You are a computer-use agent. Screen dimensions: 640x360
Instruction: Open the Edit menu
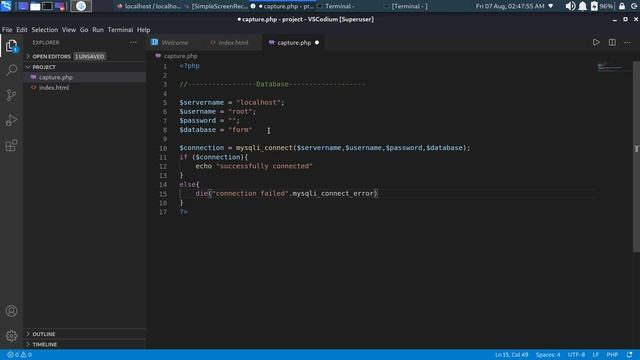pos(22,30)
